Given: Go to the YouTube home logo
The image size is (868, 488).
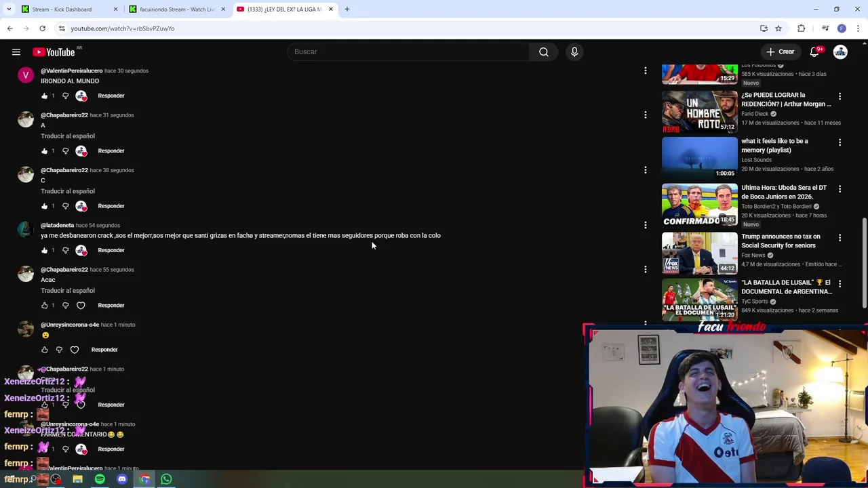Looking at the screenshot, I should (x=53, y=52).
